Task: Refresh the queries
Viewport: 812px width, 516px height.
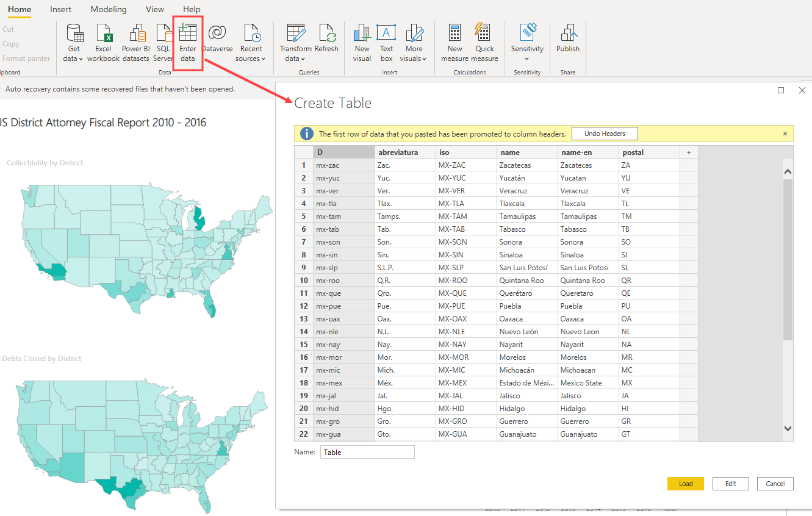Action: (x=326, y=38)
